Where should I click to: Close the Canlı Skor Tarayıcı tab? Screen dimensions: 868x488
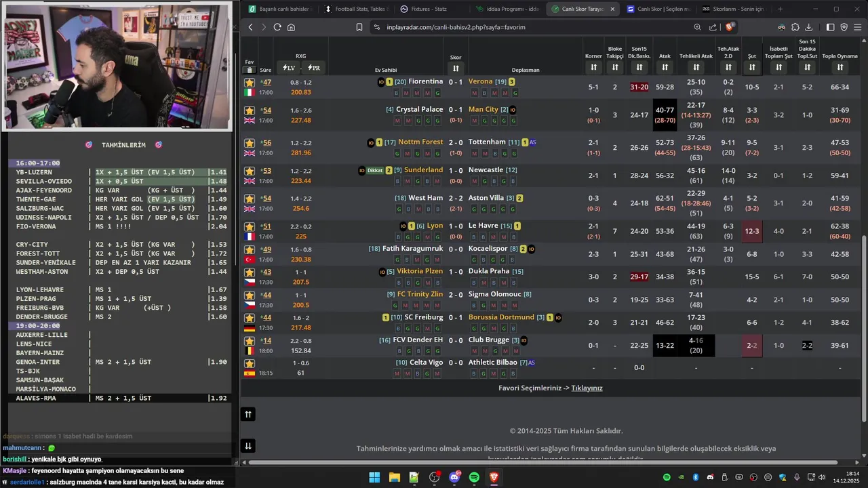pos(612,9)
